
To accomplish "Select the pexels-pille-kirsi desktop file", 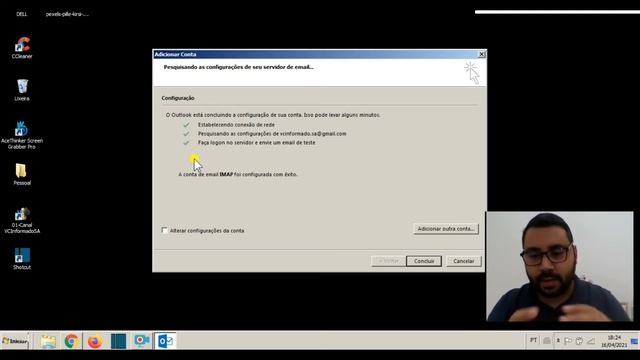I will tap(67, 14).
